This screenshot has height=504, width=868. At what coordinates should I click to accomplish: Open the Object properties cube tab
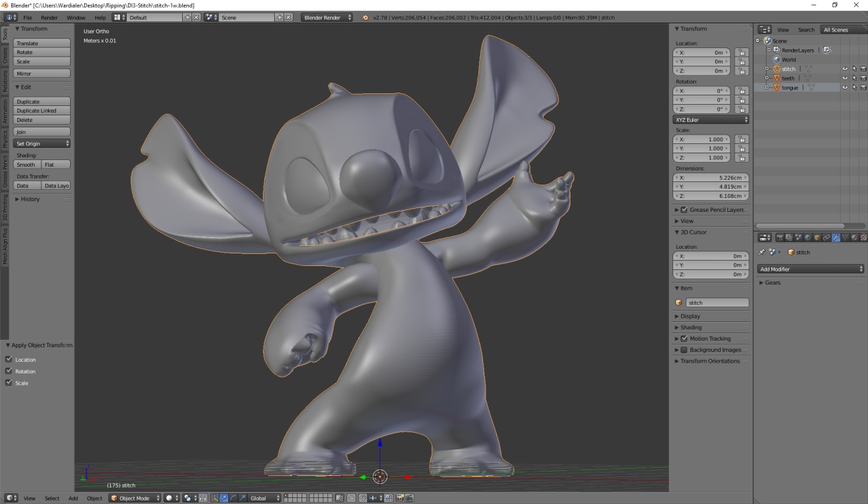(817, 237)
